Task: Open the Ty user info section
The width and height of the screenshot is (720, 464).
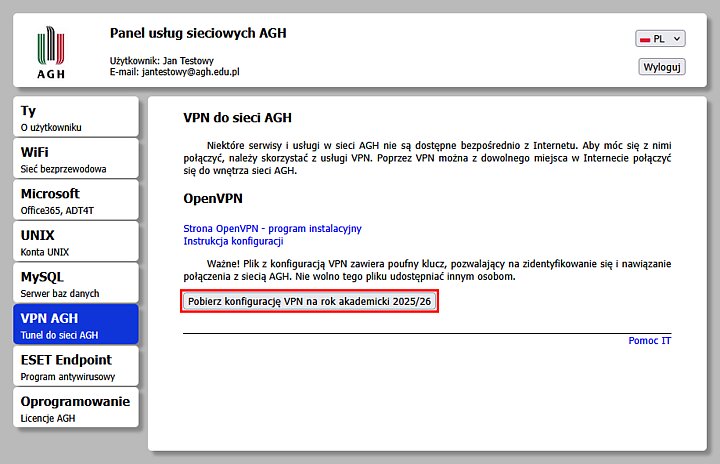Action: pos(76,117)
